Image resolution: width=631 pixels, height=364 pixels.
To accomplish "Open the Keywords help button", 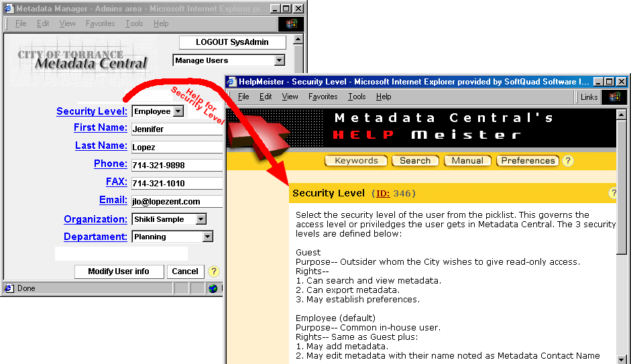I will point(356,161).
